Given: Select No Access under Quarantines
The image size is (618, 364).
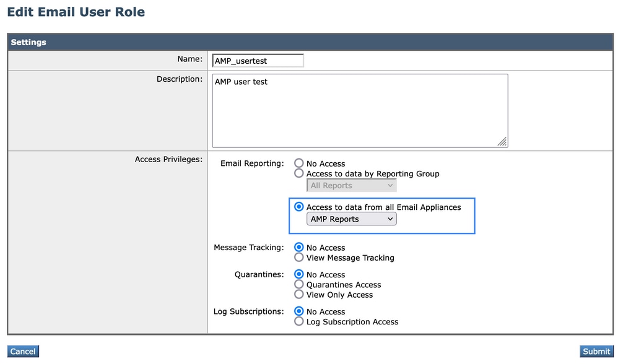Looking at the screenshot, I should [298, 274].
